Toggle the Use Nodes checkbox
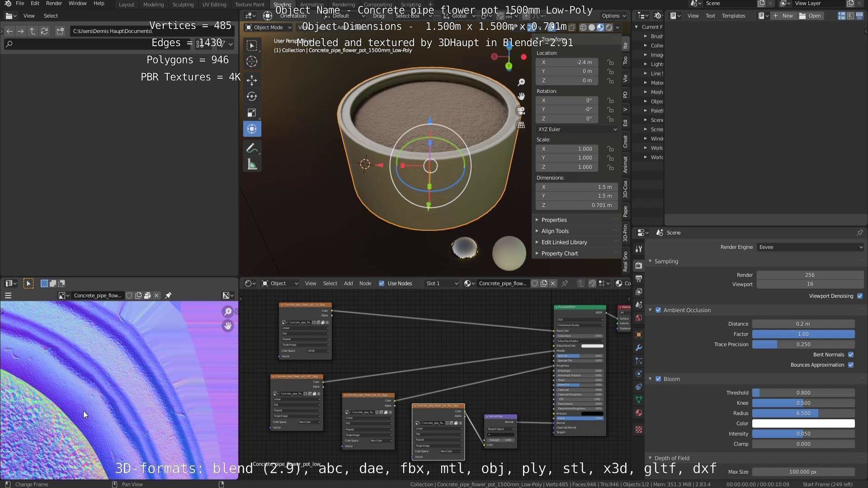Viewport: 868px width, 488px height. (x=382, y=283)
